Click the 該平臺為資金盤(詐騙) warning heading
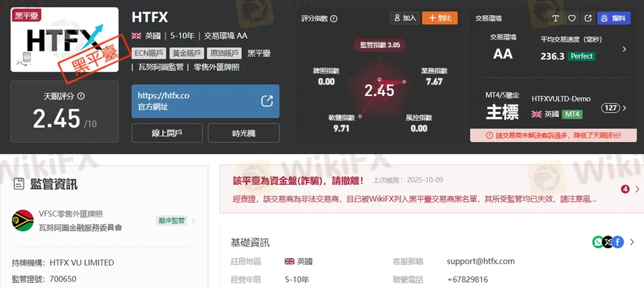Screen dimensions: 644x288 pos(298,180)
